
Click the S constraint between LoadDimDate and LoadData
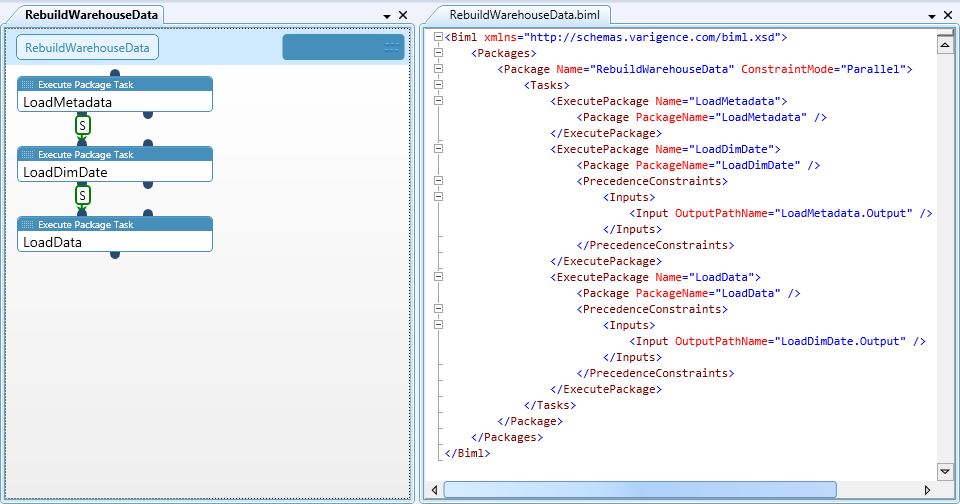pos(83,195)
